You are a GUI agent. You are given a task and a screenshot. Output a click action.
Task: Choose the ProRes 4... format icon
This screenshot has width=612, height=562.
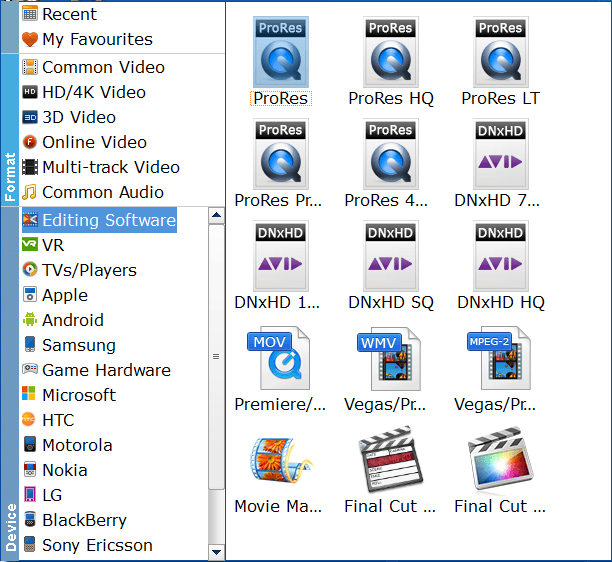click(391, 154)
